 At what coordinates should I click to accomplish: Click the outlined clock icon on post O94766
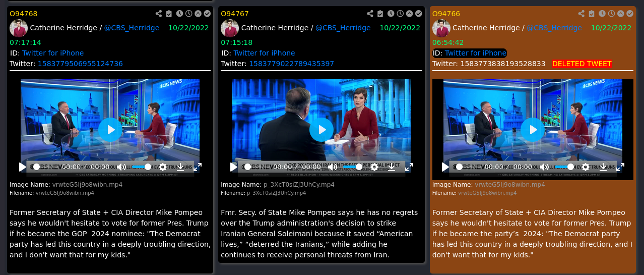tap(611, 14)
